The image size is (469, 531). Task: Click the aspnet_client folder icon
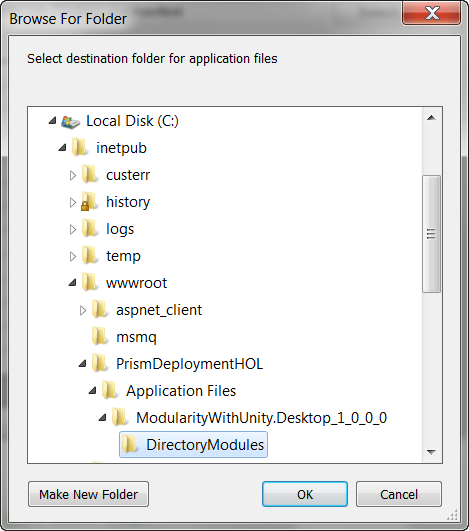(100, 310)
